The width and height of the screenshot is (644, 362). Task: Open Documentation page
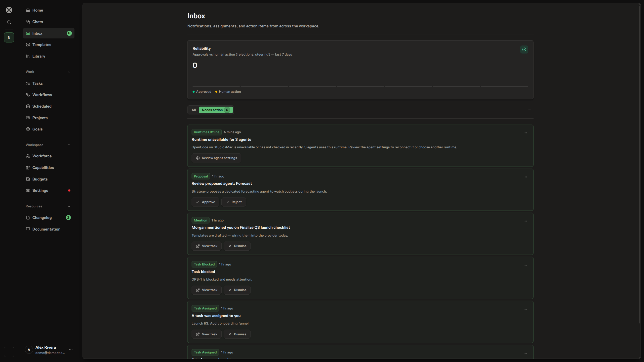coord(49,229)
